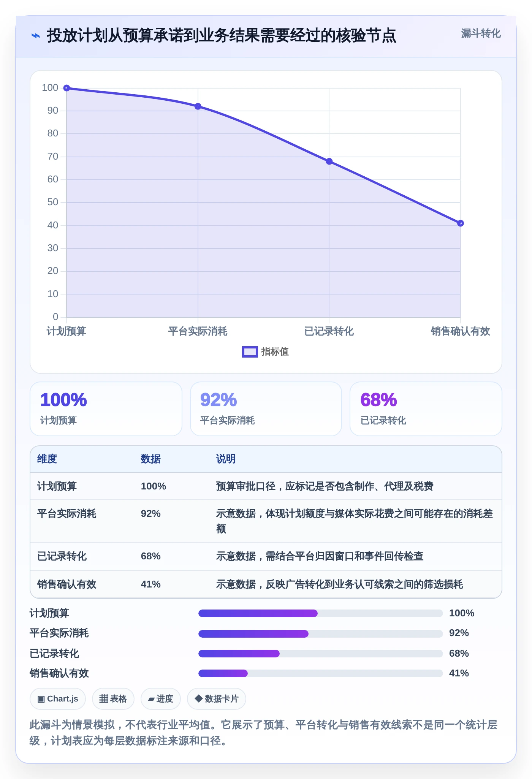
Task: Click the 平台实际消耗 progress bar
Action: (321, 634)
